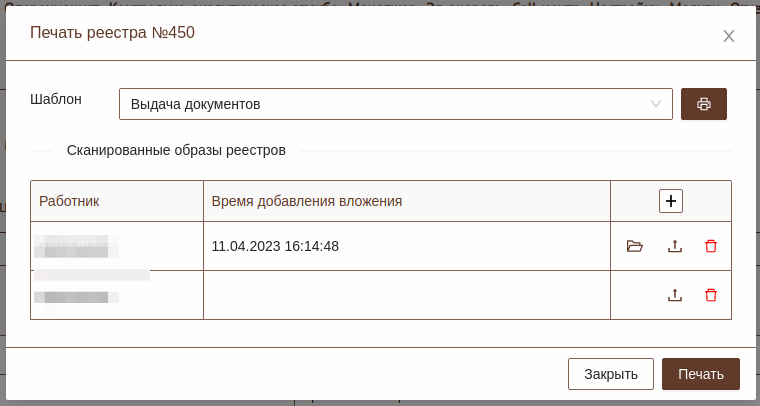The height and width of the screenshot is (406, 760).
Task: Open the Выдача документов template dropdown
Action: click(390, 104)
